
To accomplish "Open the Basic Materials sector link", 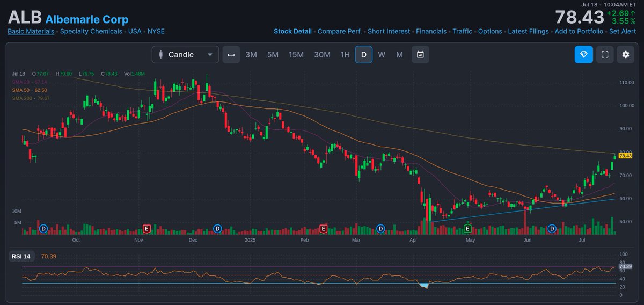I will [x=31, y=31].
